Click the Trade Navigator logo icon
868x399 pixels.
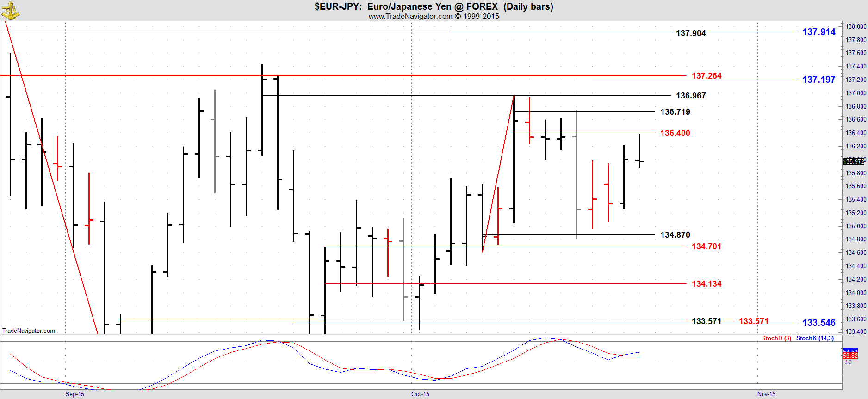pyautogui.click(x=10, y=10)
